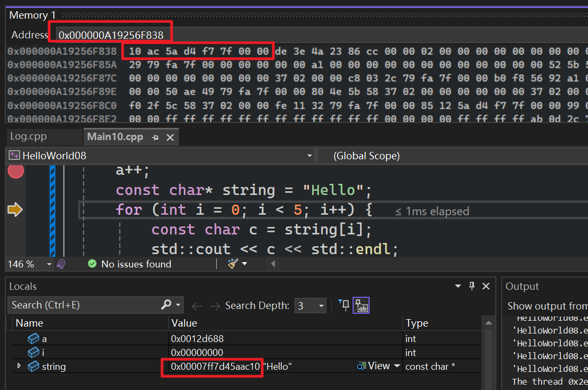Open the HelloWorld08 project dropdown

pos(309,156)
